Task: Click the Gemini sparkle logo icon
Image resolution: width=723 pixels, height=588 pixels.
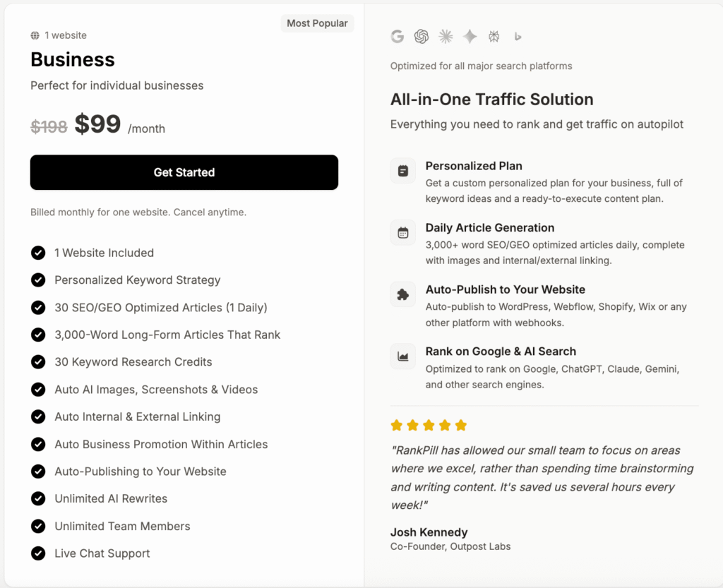Action: click(470, 37)
